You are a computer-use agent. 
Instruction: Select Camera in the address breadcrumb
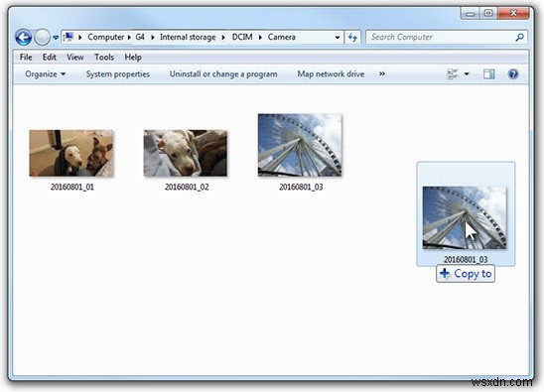click(x=281, y=37)
